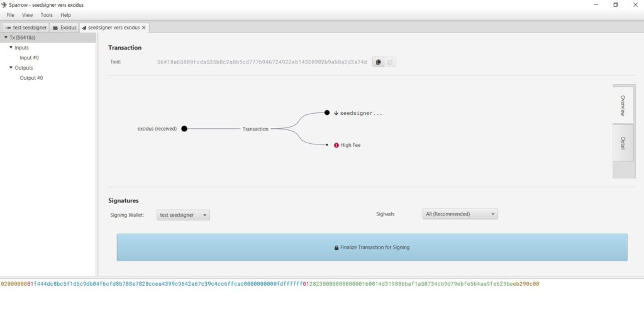Image resolution: width=644 pixels, height=331 pixels.
Task: Maximize the Sparrow window
Action: click(x=616, y=5)
